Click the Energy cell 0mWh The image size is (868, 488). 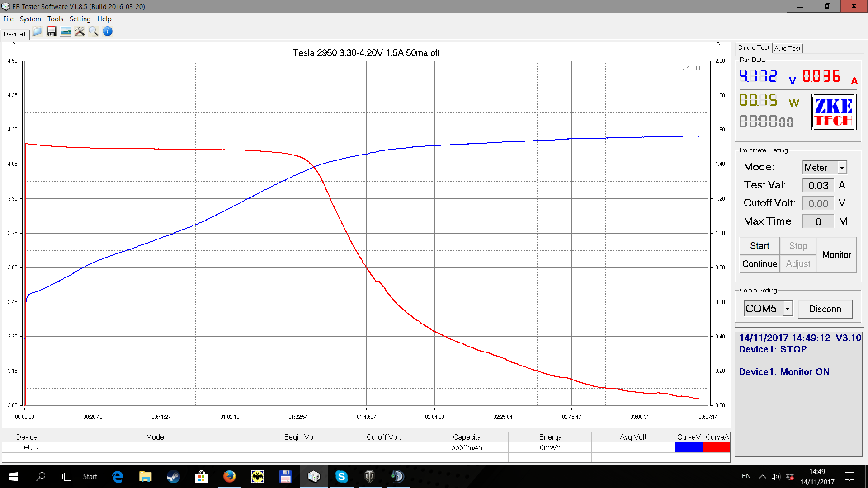550,447
